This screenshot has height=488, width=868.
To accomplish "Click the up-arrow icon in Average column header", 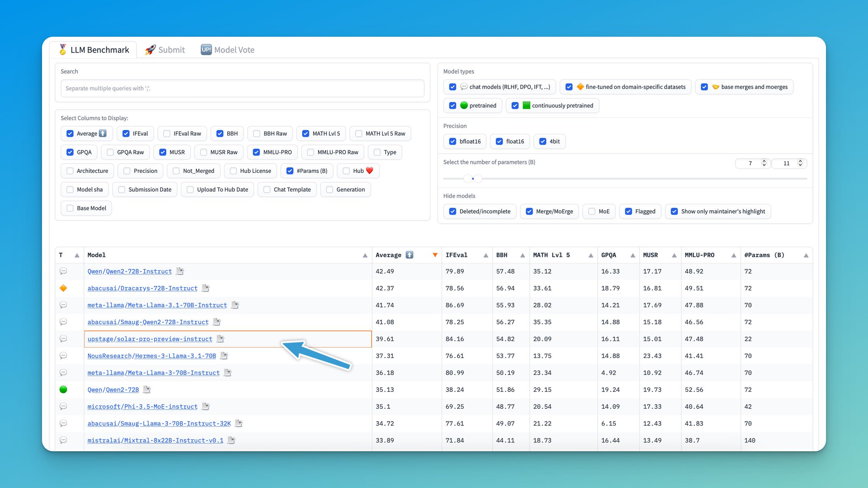I will pos(409,255).
